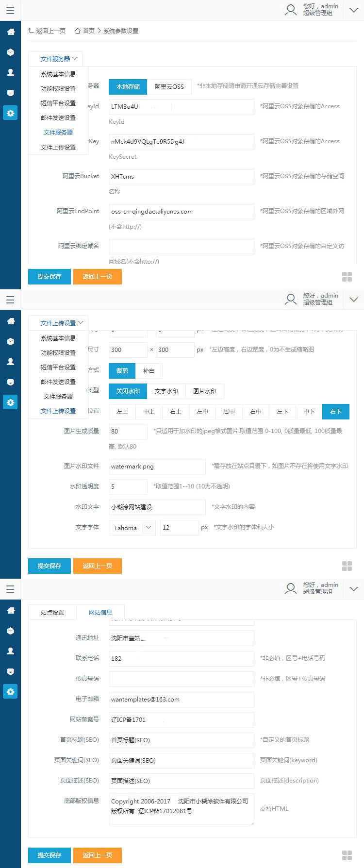Set watermark position to 居中
364x868 pixels.
click(x=229, y=411)
